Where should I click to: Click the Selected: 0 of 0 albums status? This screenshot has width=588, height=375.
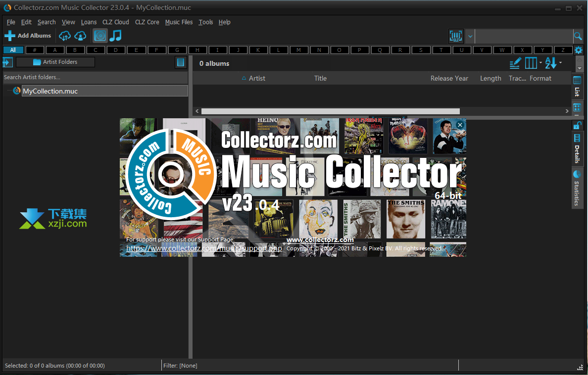[55, 366]
